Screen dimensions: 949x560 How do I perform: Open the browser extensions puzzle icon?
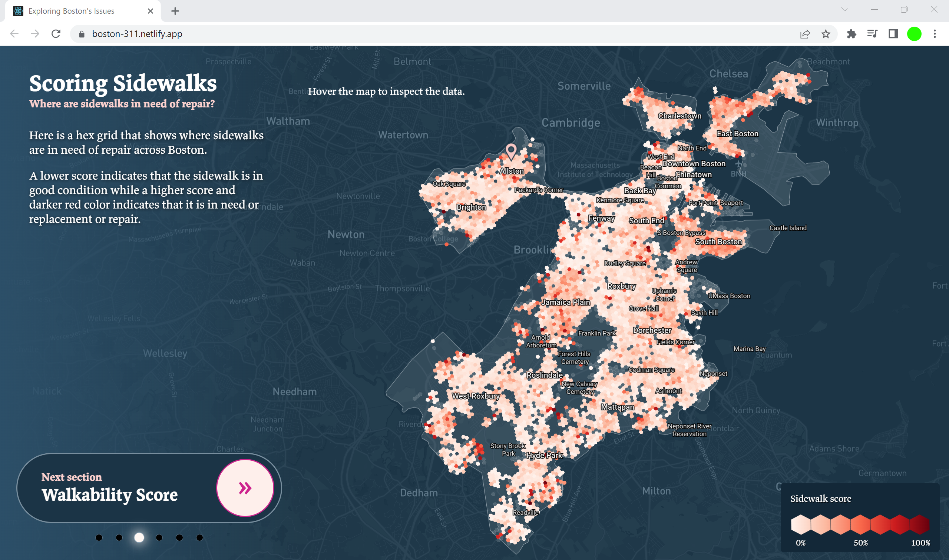[851, 34]
